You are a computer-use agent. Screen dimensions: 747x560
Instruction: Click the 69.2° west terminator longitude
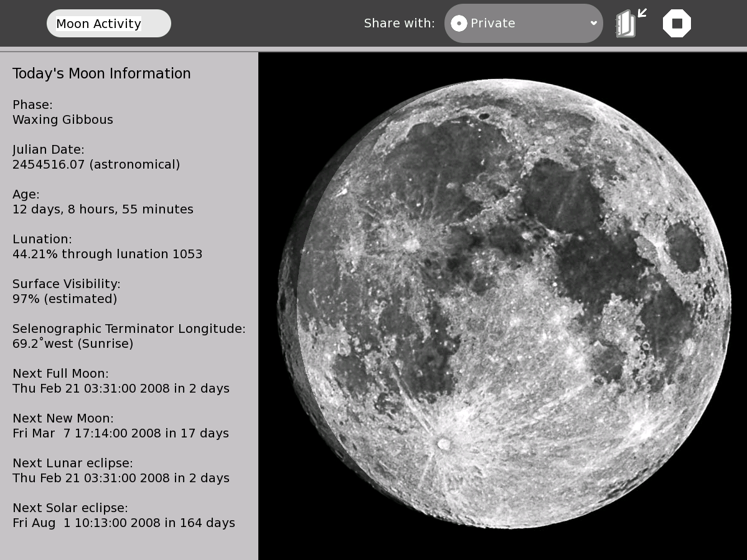73,343
